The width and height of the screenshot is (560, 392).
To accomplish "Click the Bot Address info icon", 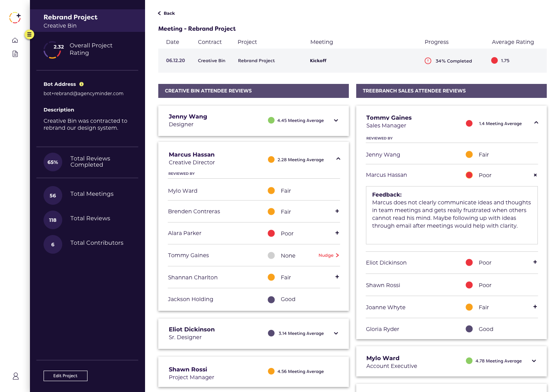I will coord(82,84).
